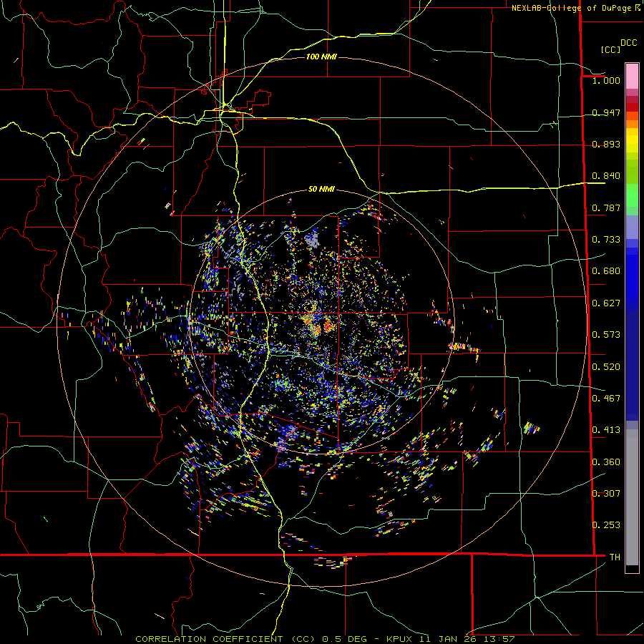This screenshot has width=644, height=644.
Task: Select the 0.467 scale value
Action: click(606, 399)
